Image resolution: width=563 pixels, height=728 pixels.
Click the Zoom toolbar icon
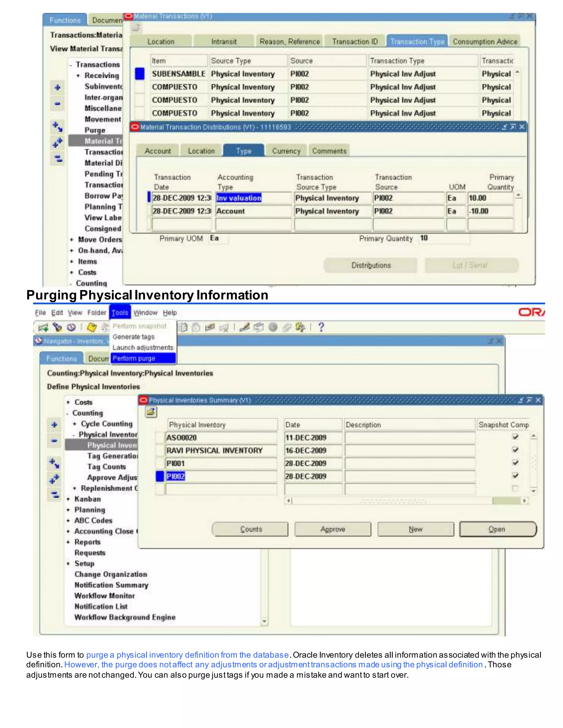258,327
